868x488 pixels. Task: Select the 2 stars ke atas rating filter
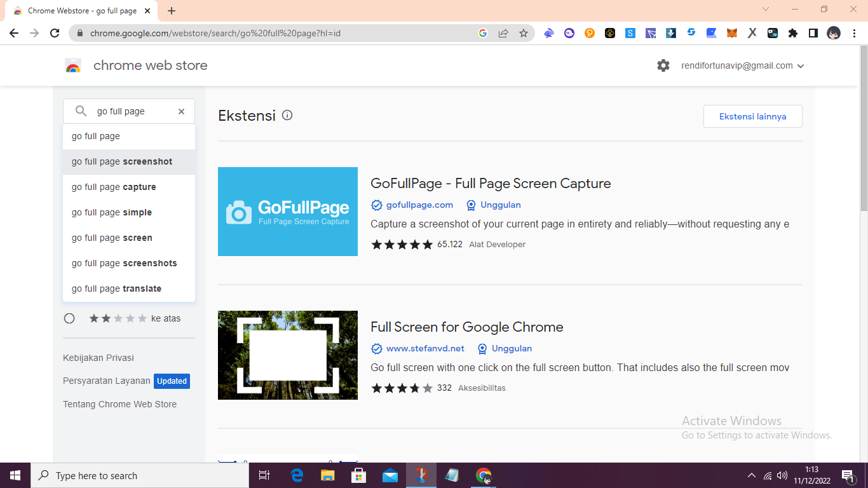click(69, 318)
